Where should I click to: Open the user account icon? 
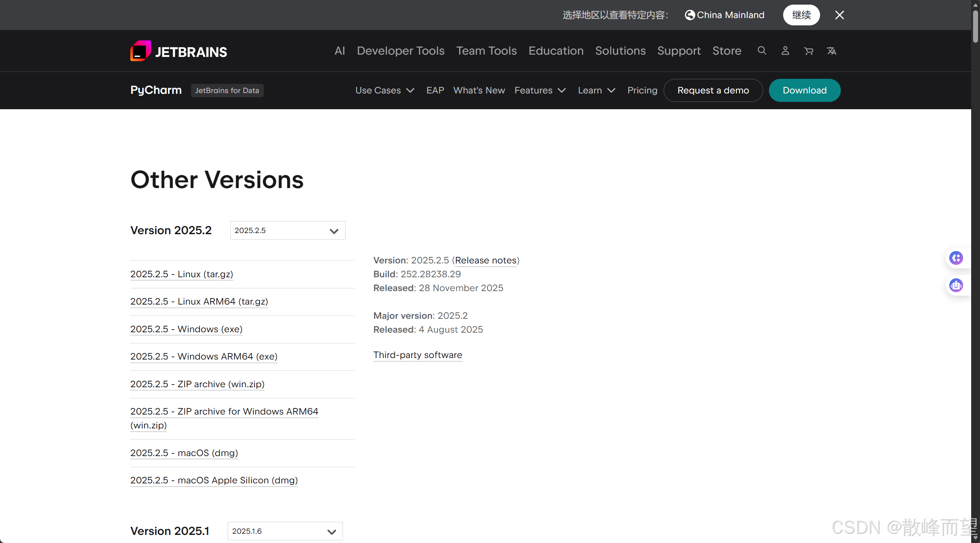(785, 51)
